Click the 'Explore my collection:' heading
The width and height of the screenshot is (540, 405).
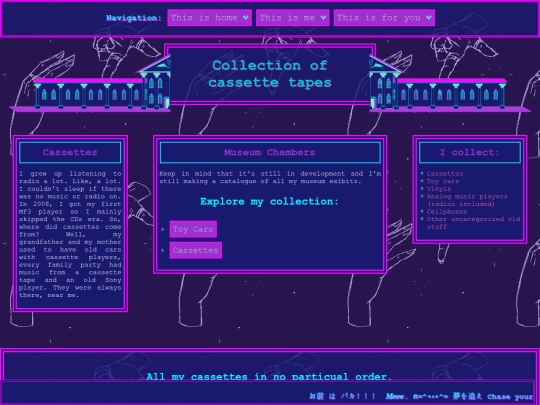click(x=270, y=201)
